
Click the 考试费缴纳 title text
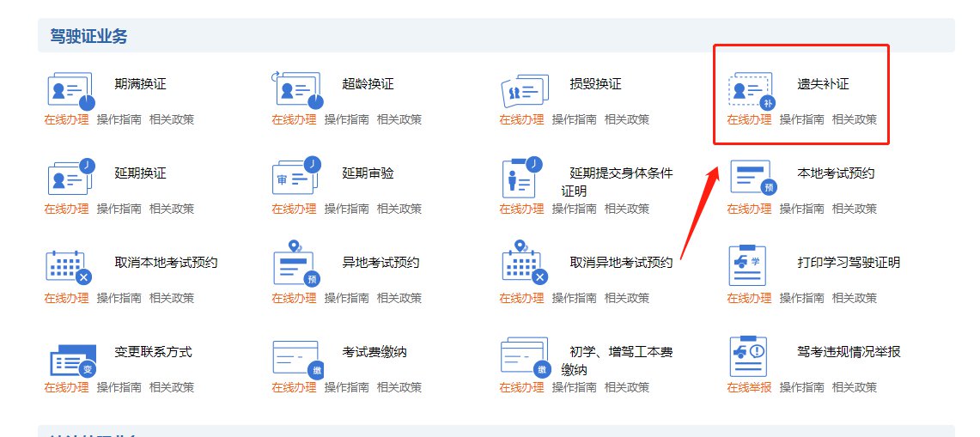pyautogui.click(x=374, y=352)
